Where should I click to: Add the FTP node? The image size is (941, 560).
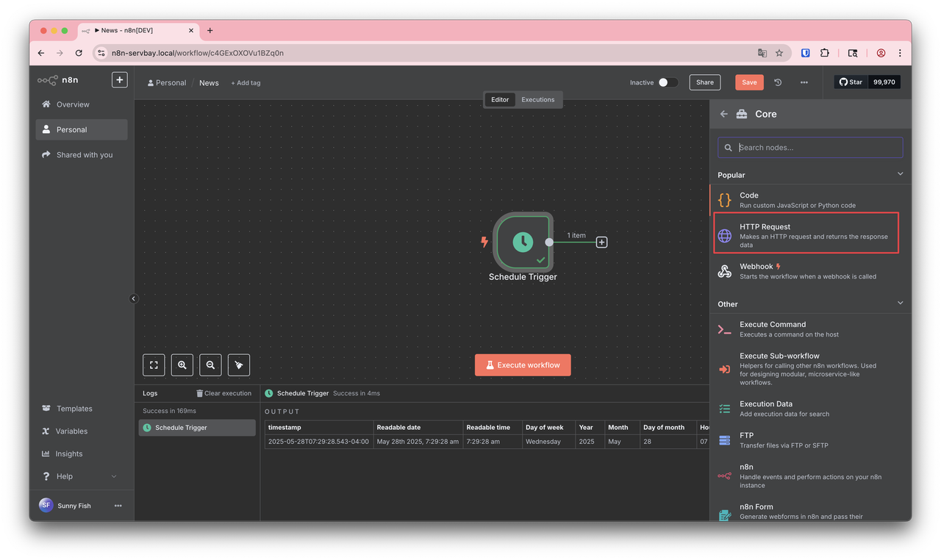point(810,440)
